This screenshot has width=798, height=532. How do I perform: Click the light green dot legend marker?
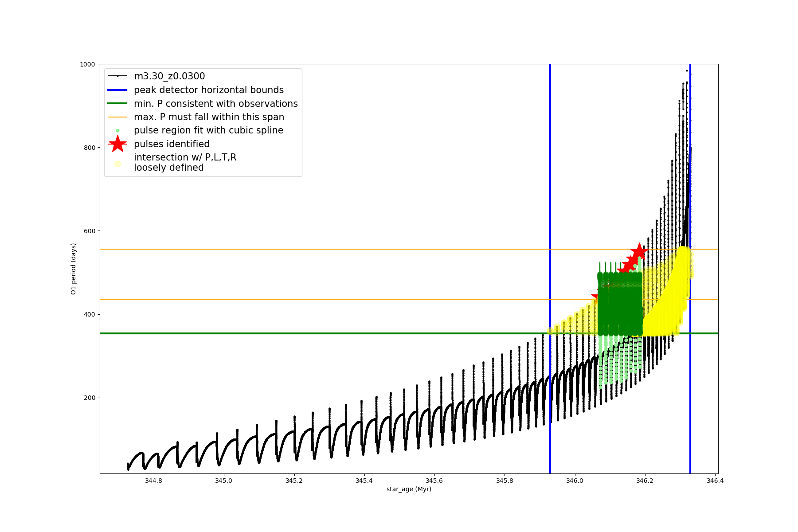click(117, 131)
